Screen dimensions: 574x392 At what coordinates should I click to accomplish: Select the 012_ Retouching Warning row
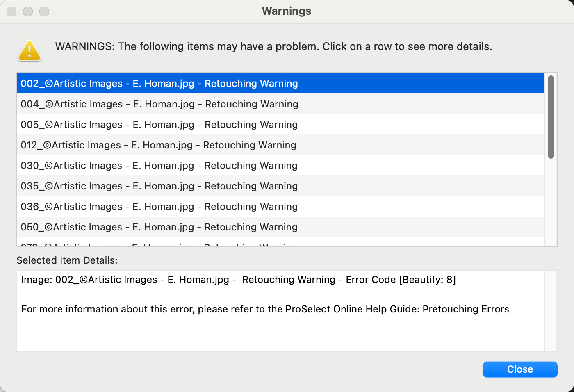(158, 145)
